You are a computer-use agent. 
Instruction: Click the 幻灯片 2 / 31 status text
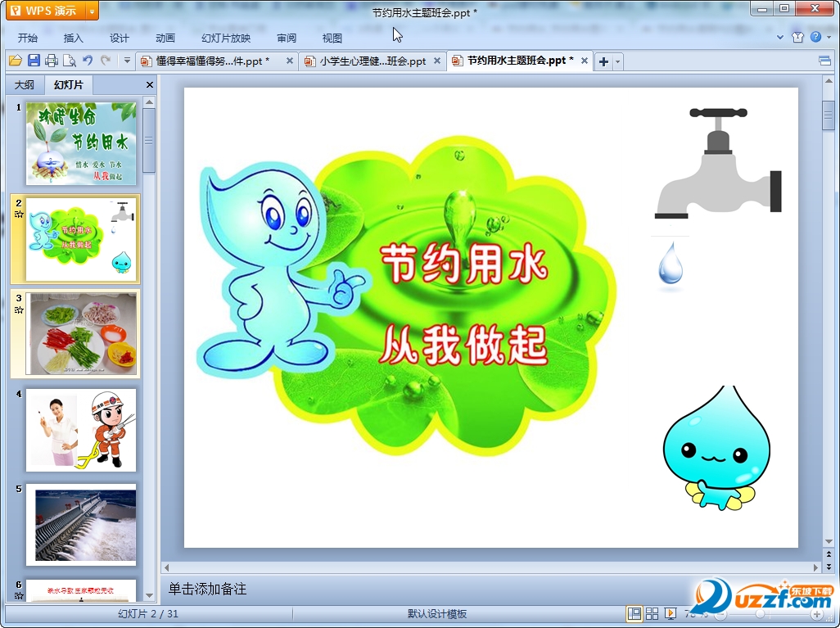tap(148, 613)
